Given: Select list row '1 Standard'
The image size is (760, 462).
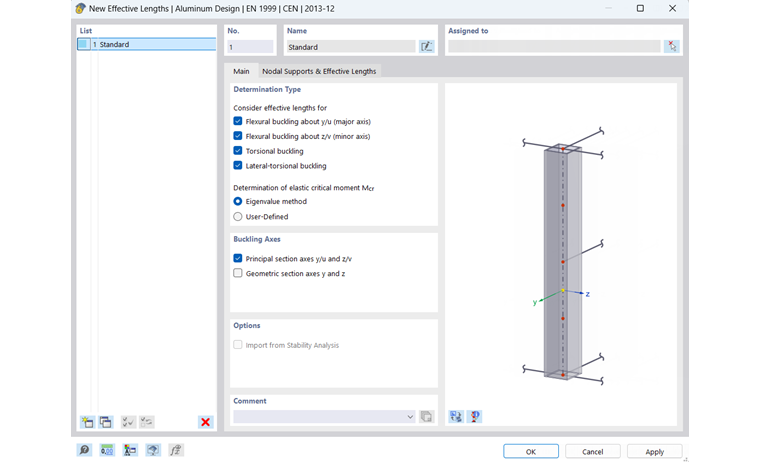Looking at the screenshot, I should click(x=146, y=44).
